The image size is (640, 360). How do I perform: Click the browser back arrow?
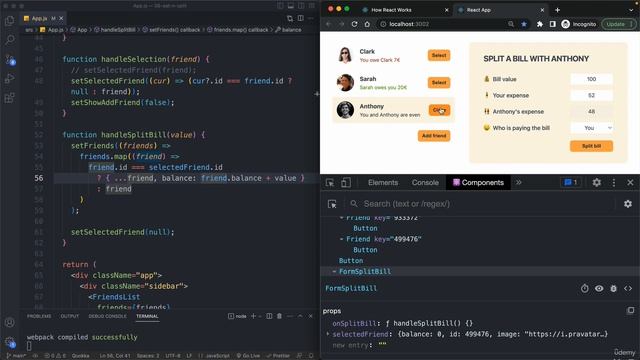point(329,24)
